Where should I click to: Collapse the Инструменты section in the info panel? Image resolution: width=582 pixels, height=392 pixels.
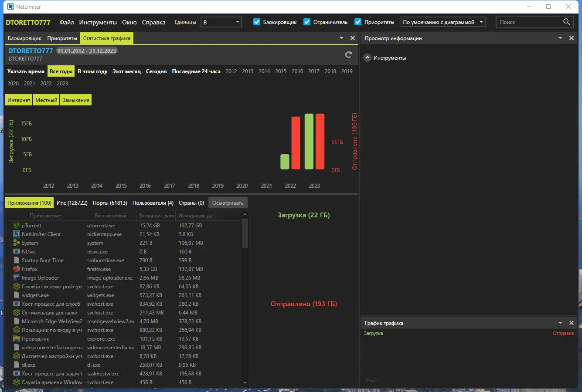pyautogui.click(x=368, y=57)
